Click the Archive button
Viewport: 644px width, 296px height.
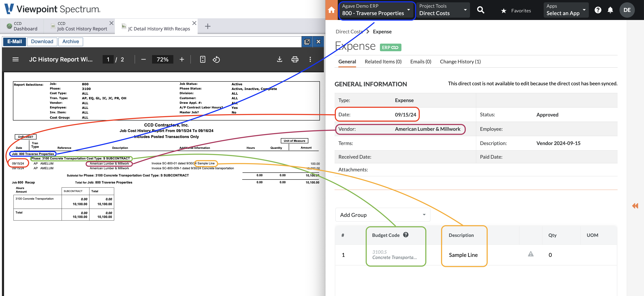(x=70, y=42)
